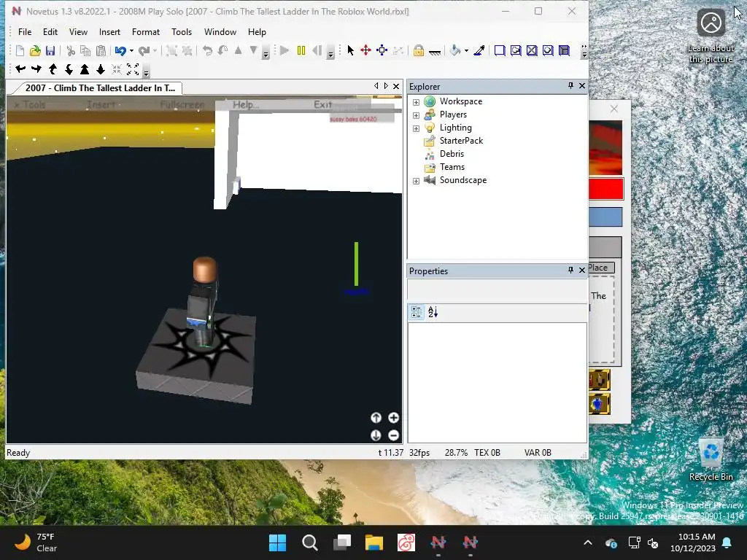Open the Redo history dropdown arrow

pos(155,50)
